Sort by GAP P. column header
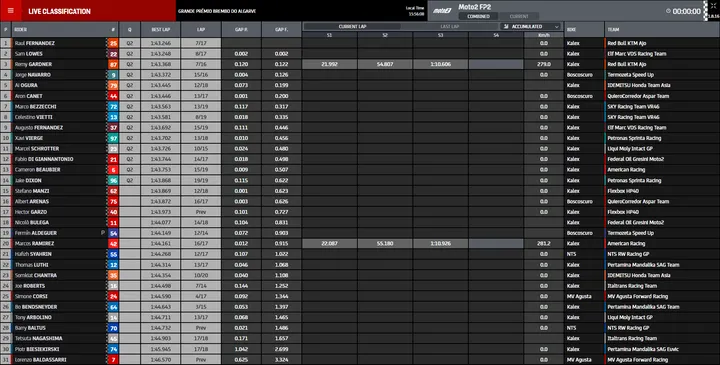The height and width of the screenshot is (365, 720). point(242,29)
